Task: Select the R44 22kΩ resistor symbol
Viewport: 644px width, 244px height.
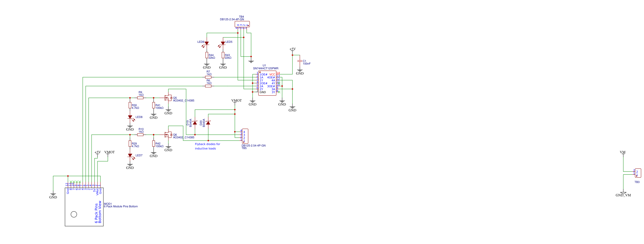Action: click(207, 55)
